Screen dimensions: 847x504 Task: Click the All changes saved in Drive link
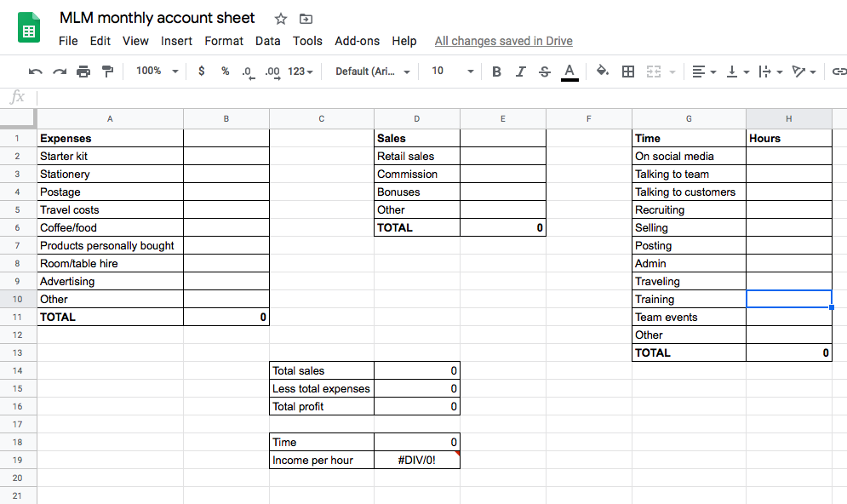coord(503,41)
